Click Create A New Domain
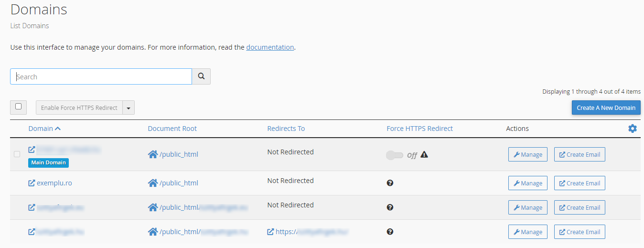644x248 pixels. point(606,108)
